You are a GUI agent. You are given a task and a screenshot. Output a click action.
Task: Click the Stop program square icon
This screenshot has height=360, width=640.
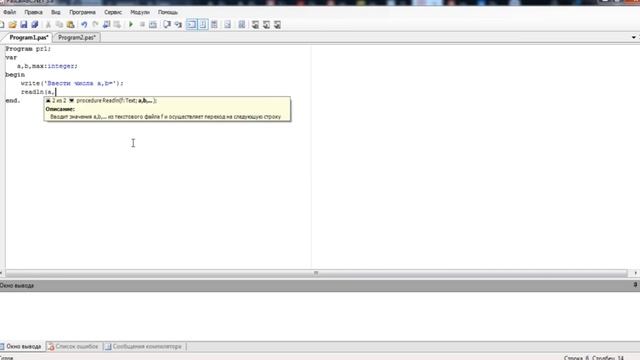(x=142, y=25)
